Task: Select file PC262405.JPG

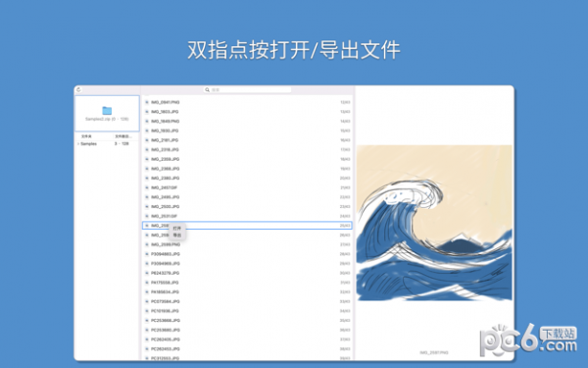Action: click(248, 340)
